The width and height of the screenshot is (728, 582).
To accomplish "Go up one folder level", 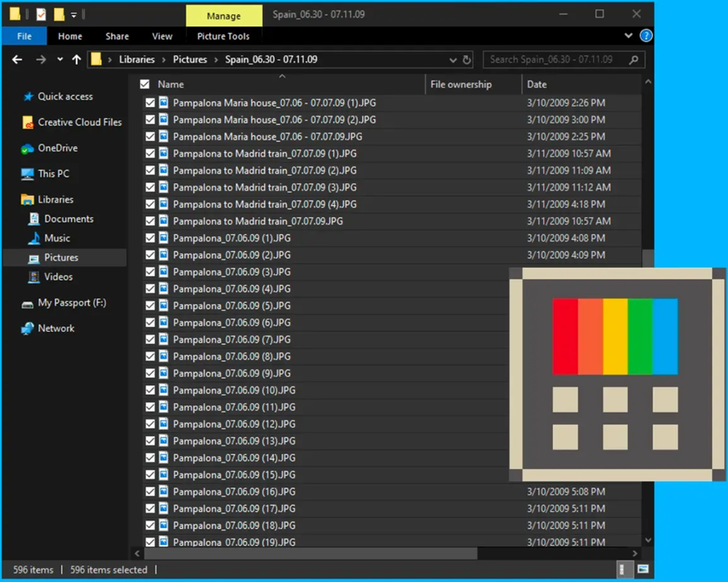I will tap(77, 60).
